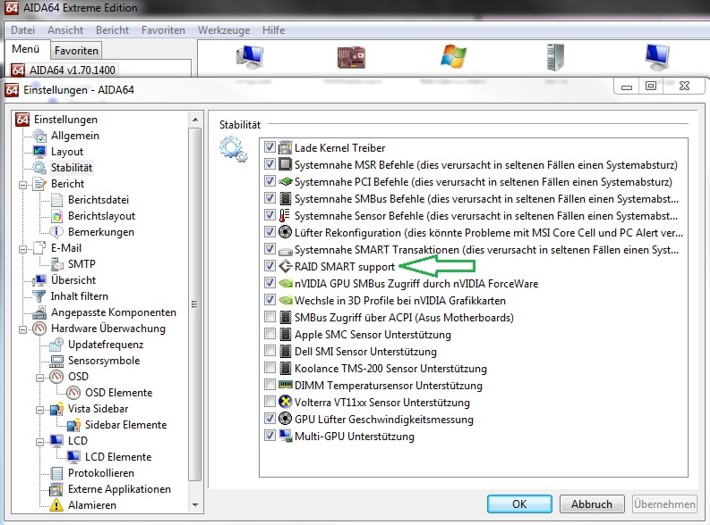Open the Datei menu
This screenshot has height=525, width=710.
click(x=23, y=30)
